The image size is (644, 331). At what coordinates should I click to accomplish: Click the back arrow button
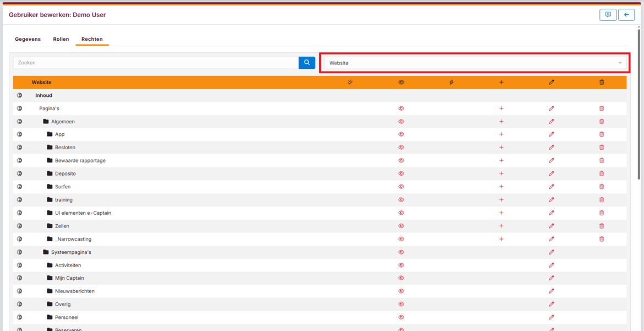[x=626, y=15]
